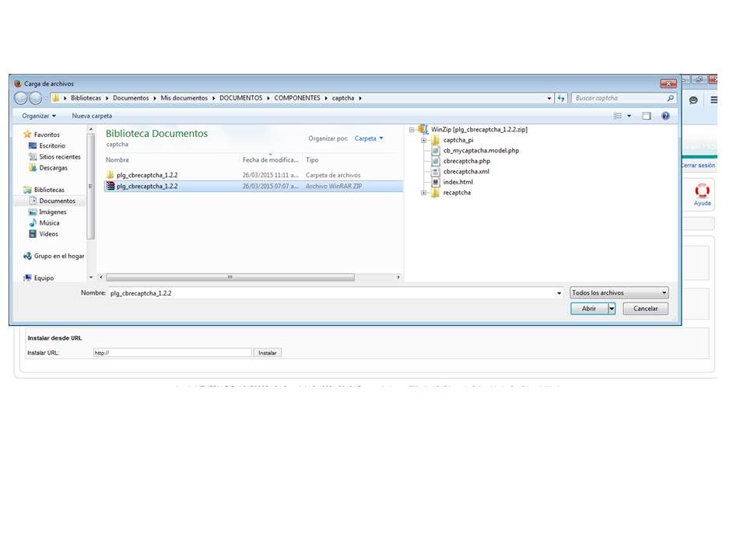Image resolution: width=747 pixels, height=560 pixels.
Task: Click the navigation pane vertical scrollbar
Action: [x=90, y=186]
